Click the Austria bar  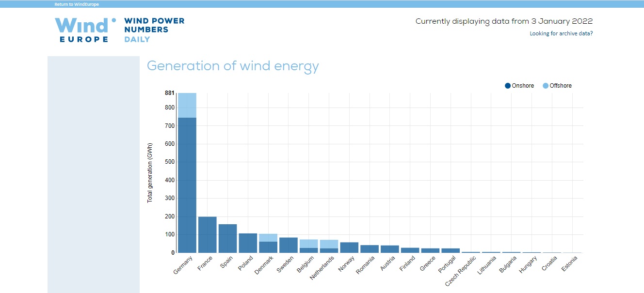(390, 249)
